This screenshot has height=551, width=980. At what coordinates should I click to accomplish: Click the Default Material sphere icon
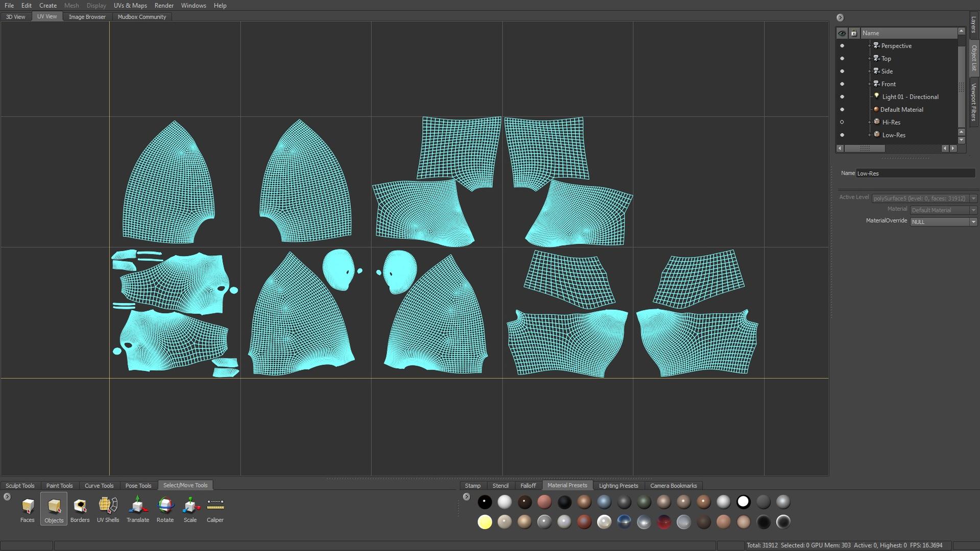876,109
